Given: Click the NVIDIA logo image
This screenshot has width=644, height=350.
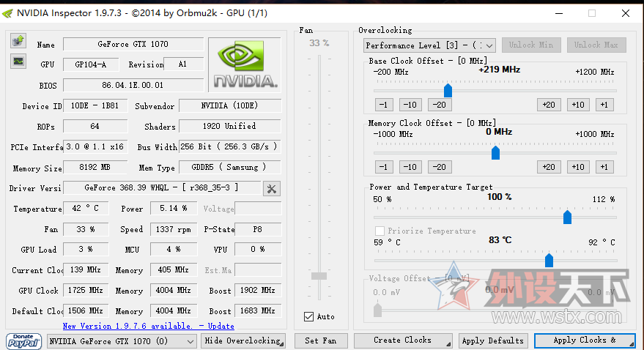Looking at the screenshot, I should click(x=245, y=64).
